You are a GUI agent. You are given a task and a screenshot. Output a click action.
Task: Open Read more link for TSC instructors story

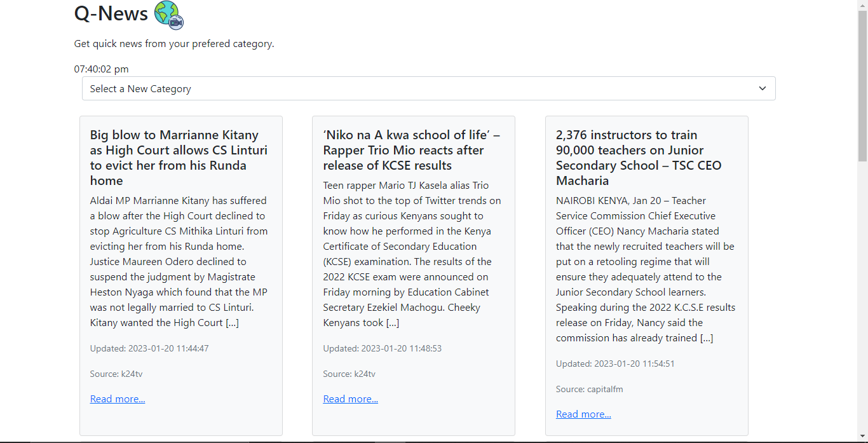tap(583, 414)
